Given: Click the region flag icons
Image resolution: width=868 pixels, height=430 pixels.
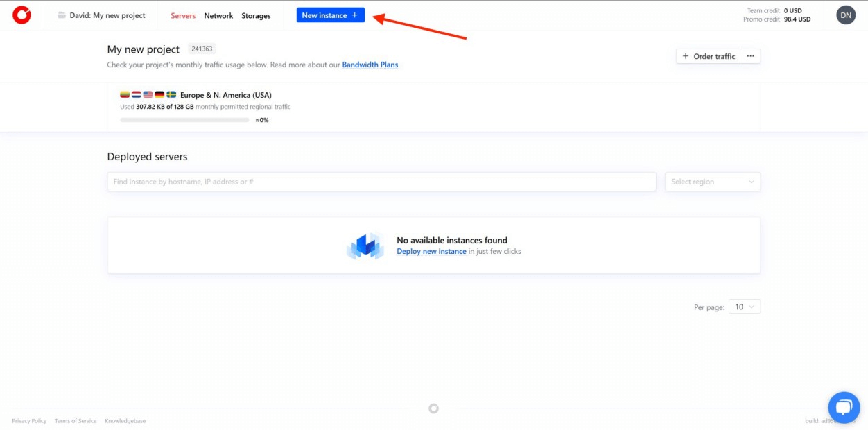Looking at the screenshot, I should tap(148, 95).
